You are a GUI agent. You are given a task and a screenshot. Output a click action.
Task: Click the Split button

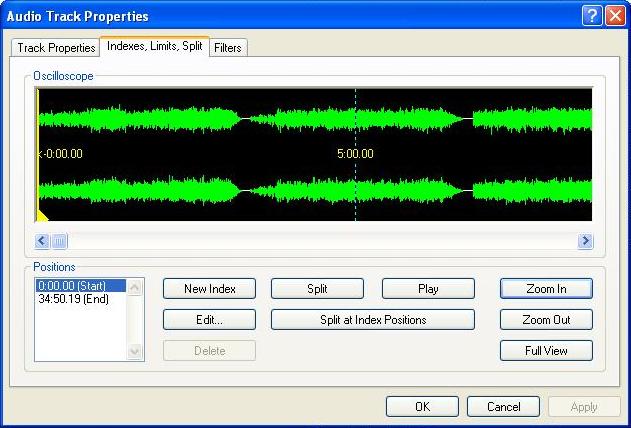click(317, 289)
